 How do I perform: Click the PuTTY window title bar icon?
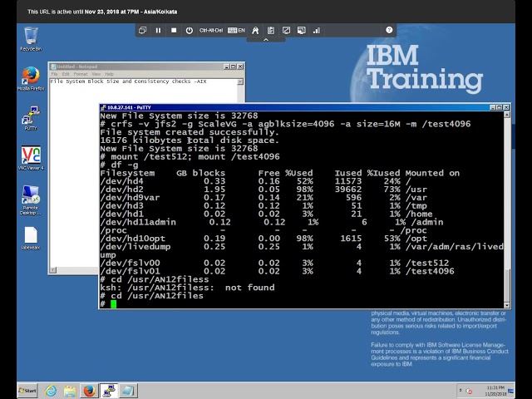[x=103, y=107]
